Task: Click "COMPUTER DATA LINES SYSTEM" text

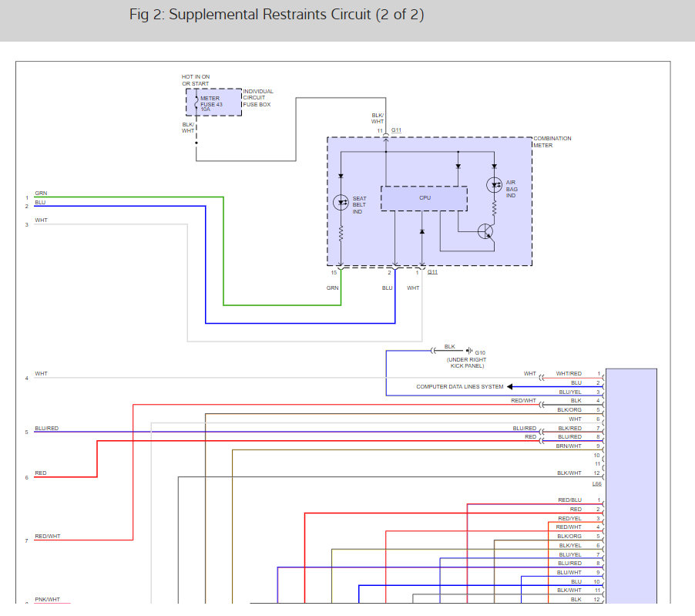Action: click(x=460, y=387)
